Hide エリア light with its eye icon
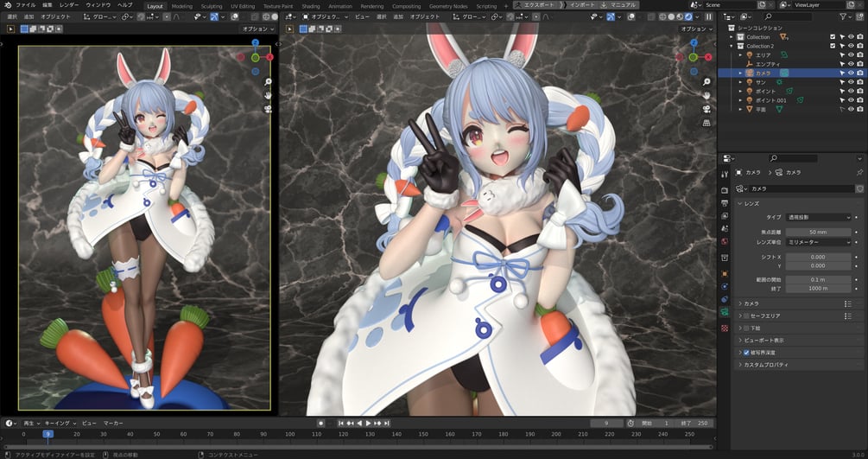The width and height of the screenshot is (868, 459). [851, 54]
